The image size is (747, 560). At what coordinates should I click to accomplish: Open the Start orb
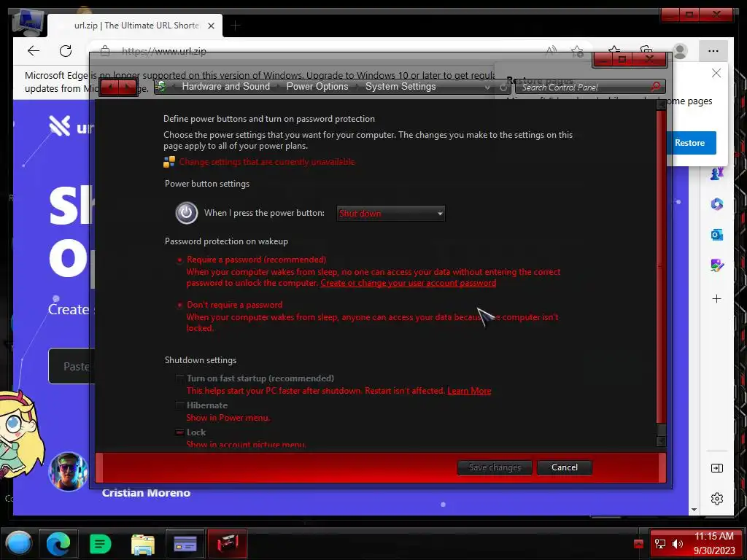click(x=18, y=543)
